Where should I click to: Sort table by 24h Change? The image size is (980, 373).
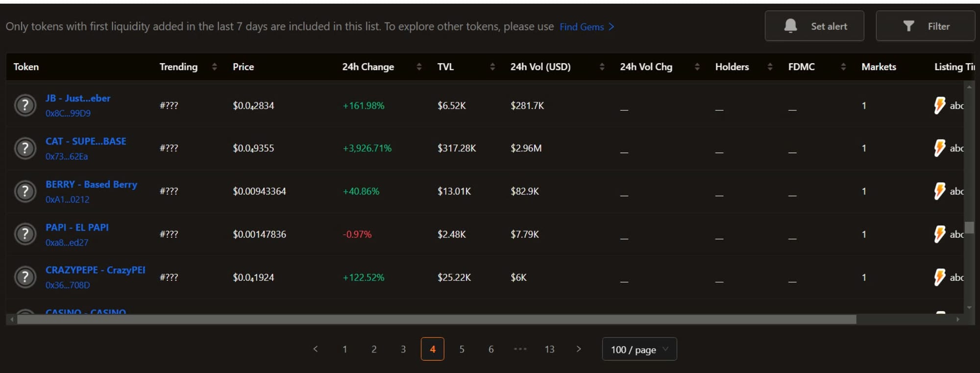click(x=419, y=67)
